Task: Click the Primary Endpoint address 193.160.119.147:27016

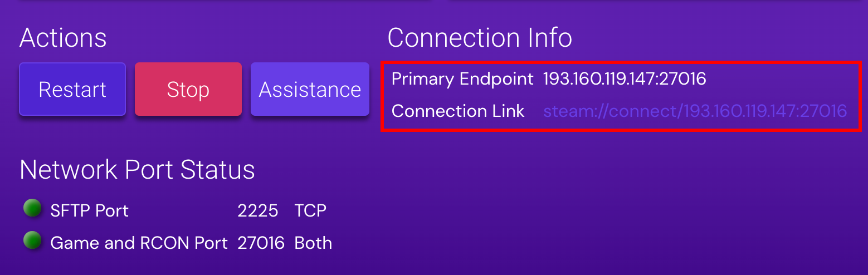Action: pyautogui.click(x=625, y=78)
